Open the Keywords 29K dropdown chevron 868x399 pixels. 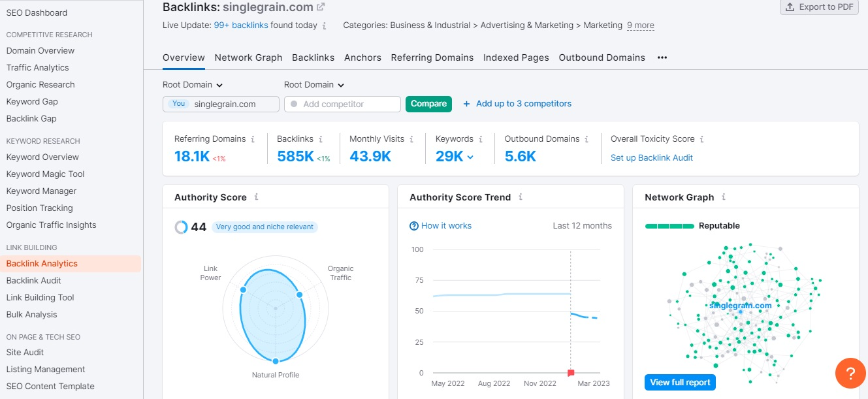[x=470, y=157]
